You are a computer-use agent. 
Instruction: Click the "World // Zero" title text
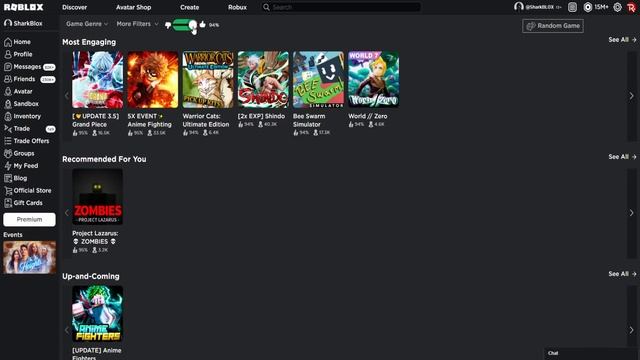[368, 116]
